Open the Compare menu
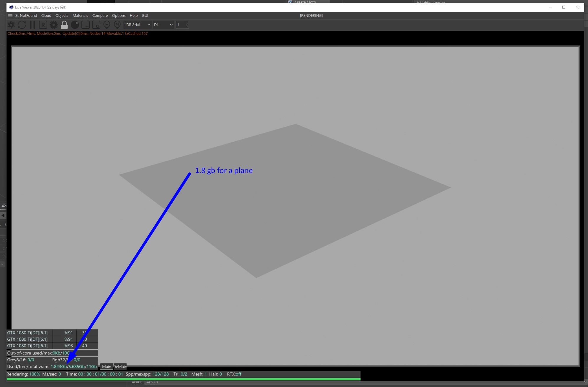The image size is (588, 387). tap(100, 16)
